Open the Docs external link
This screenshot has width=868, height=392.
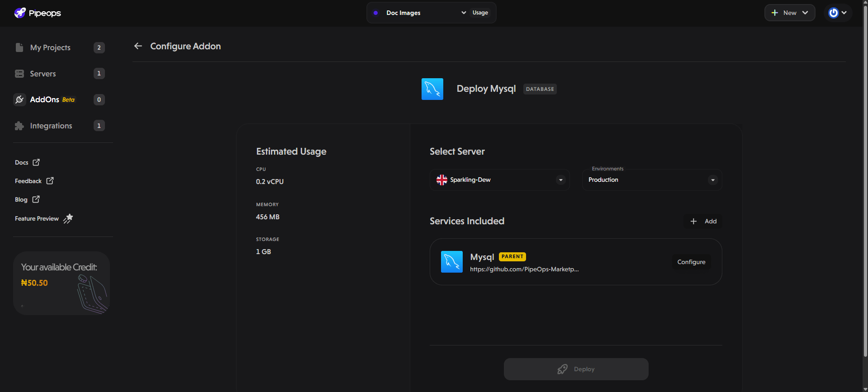click(x=27, y=162)
